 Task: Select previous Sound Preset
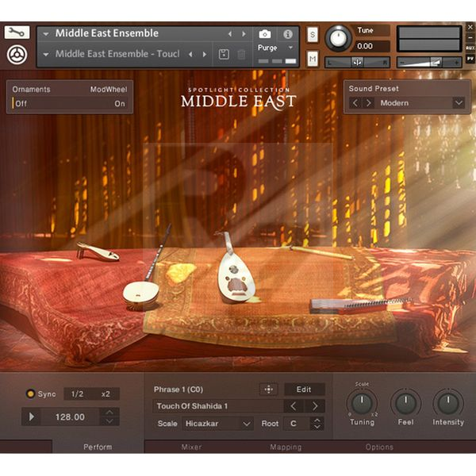[355, 103]
